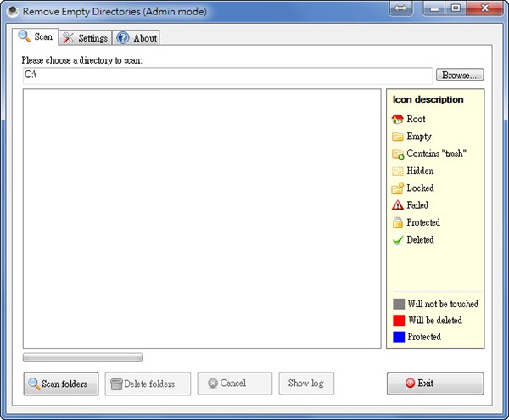Click the Cancel button
This screenshot has width=509, height=420.
point(235,384)
